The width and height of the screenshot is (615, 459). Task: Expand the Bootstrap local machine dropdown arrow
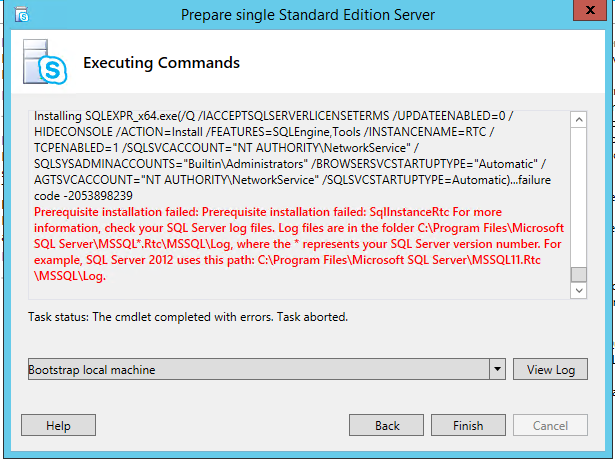coord(497,369)
